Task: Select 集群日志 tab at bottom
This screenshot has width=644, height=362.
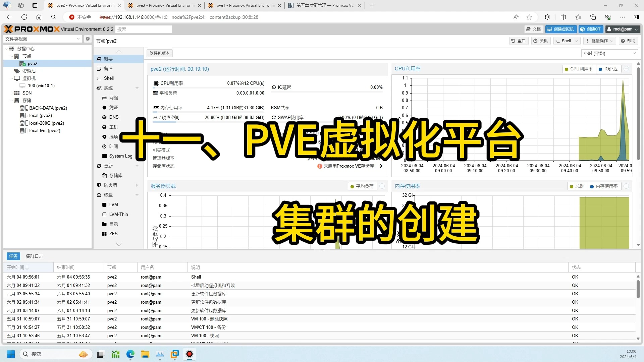Action: point(35,256)
